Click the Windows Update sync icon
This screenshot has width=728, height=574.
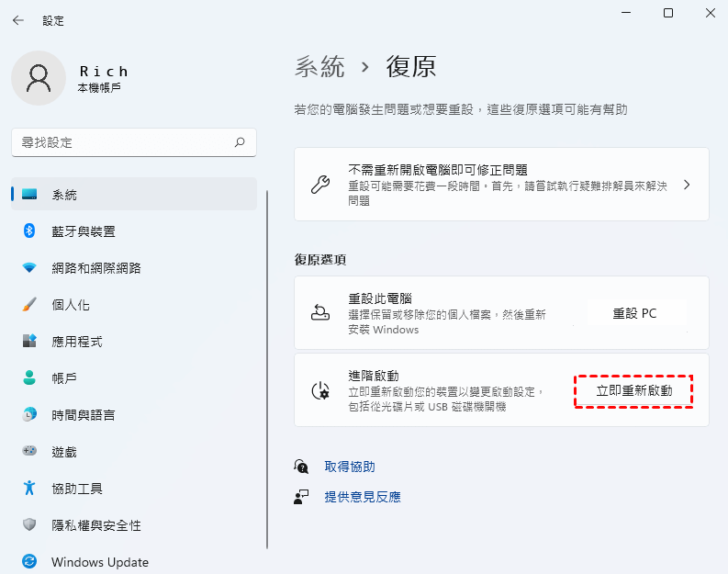pyautogui.click(x=29, y=561)
